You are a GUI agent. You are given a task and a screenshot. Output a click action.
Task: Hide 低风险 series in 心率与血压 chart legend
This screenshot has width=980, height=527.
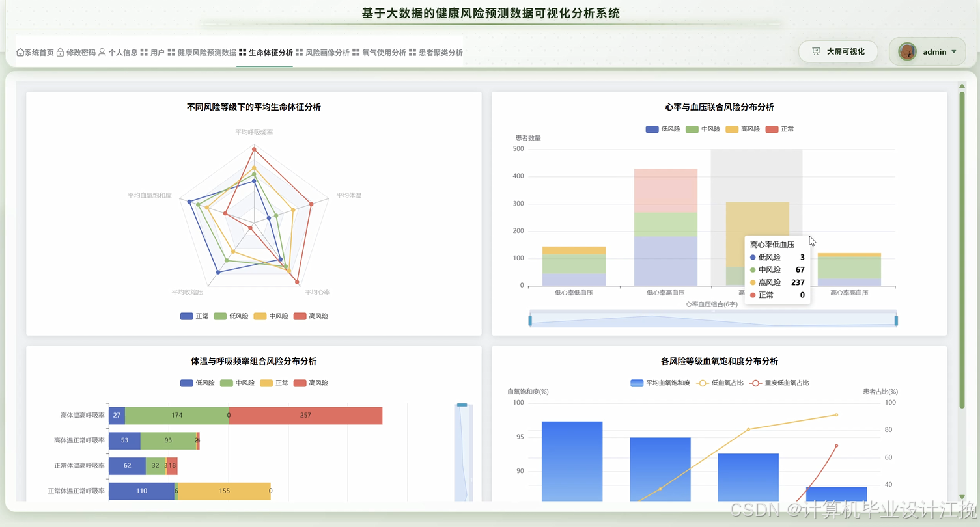tap(663, 129)
